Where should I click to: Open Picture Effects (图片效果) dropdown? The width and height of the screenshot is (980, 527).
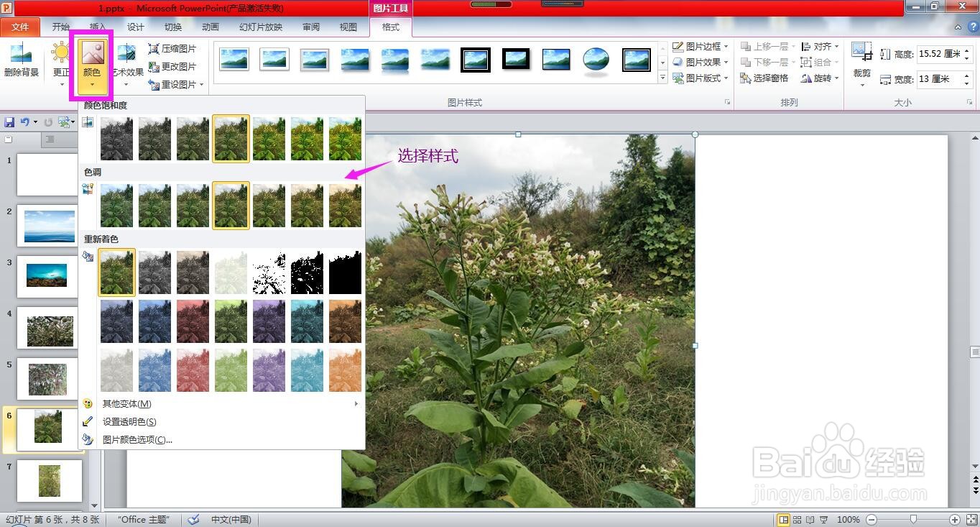701,62
